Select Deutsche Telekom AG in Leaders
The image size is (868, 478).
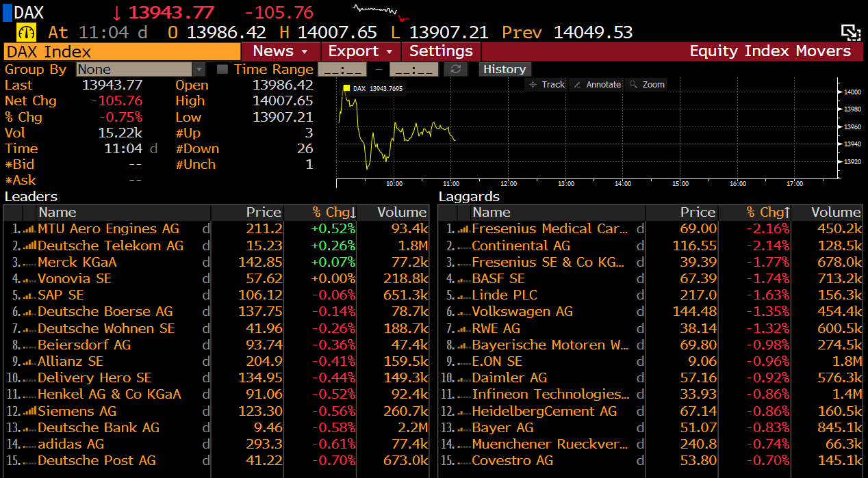[216, 245]
